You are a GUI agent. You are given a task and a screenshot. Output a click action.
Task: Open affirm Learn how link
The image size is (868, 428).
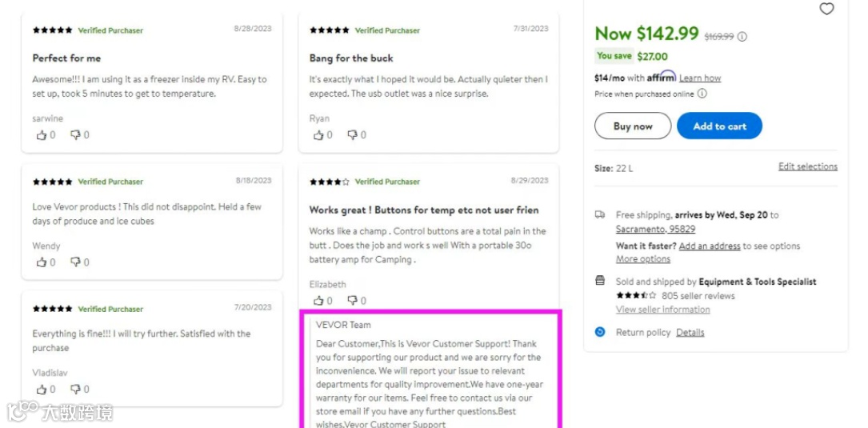[700, 78]
